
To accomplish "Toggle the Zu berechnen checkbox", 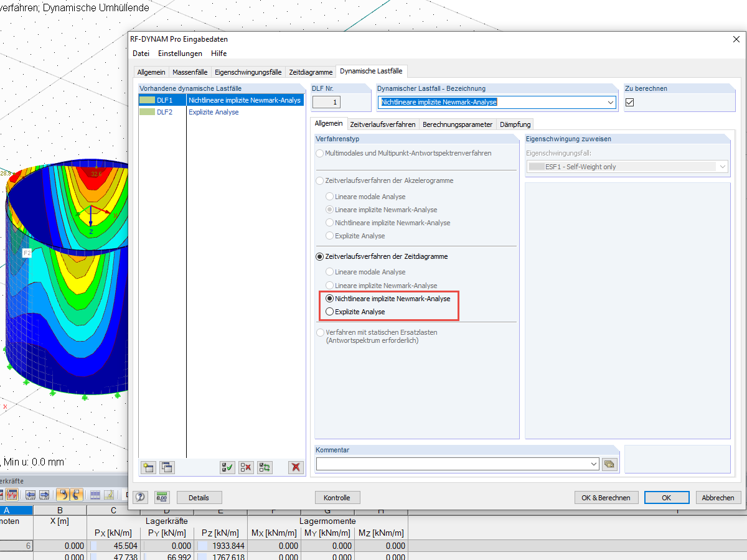I will [629, 102].
